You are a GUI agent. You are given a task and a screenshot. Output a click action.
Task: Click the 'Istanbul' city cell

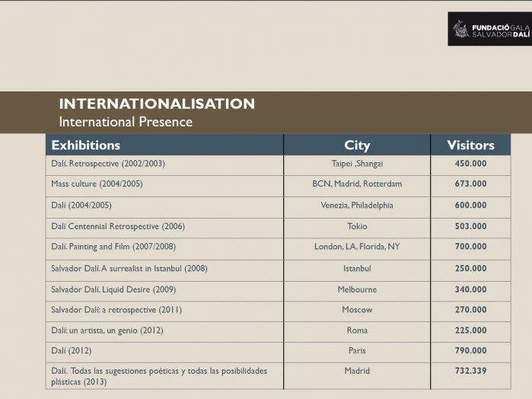coord(357,270)
